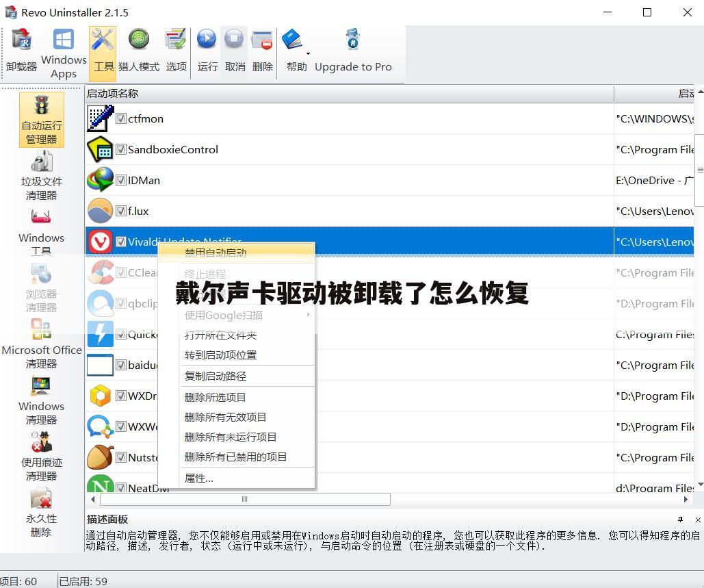Click the f.lux icon

tap(100, 211)
